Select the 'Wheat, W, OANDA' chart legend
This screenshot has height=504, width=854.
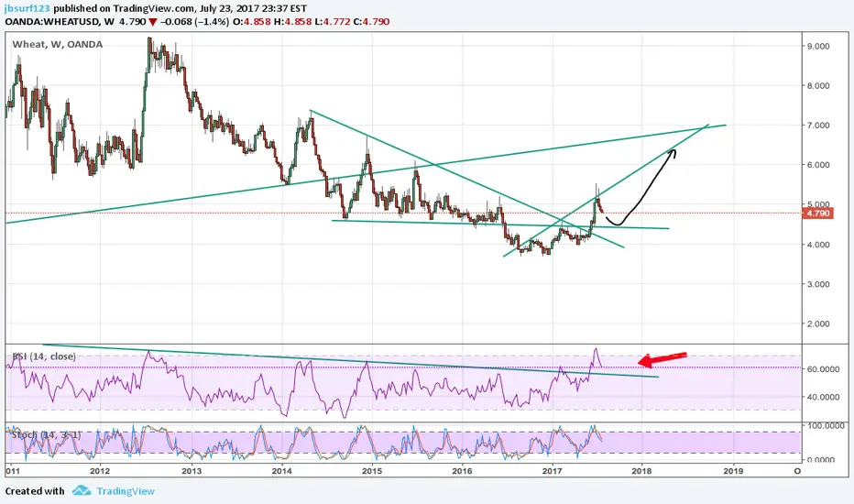click(x=57, y=44)
